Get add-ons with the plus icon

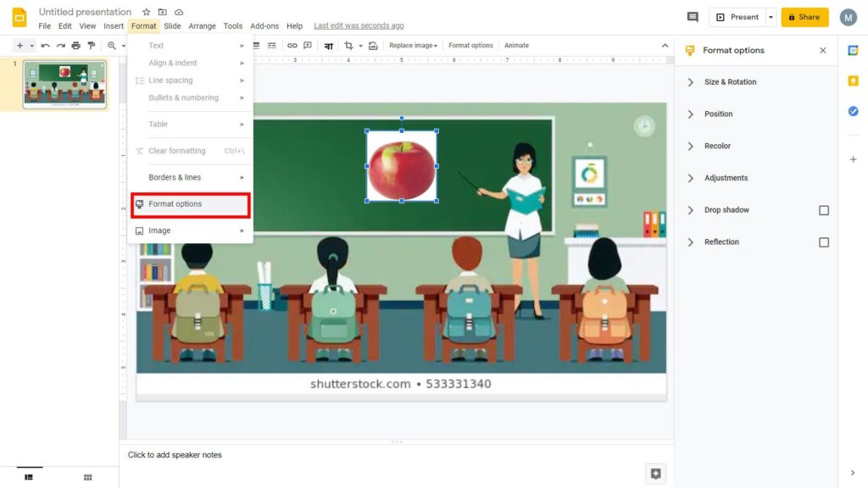coord(853,159)
